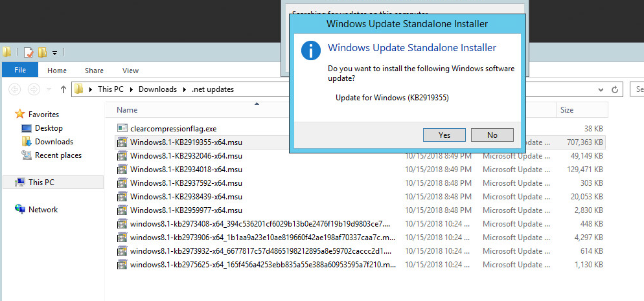Open Recent places in Favorites
Image resolution: width=644 pixels, height=301 pixels.
pyautogui.click(x=58, y=155)
